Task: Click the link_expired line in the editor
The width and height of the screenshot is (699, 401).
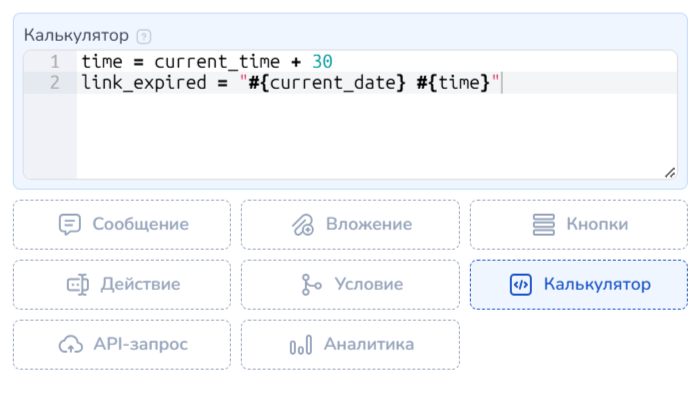Action: pos(290,83)
